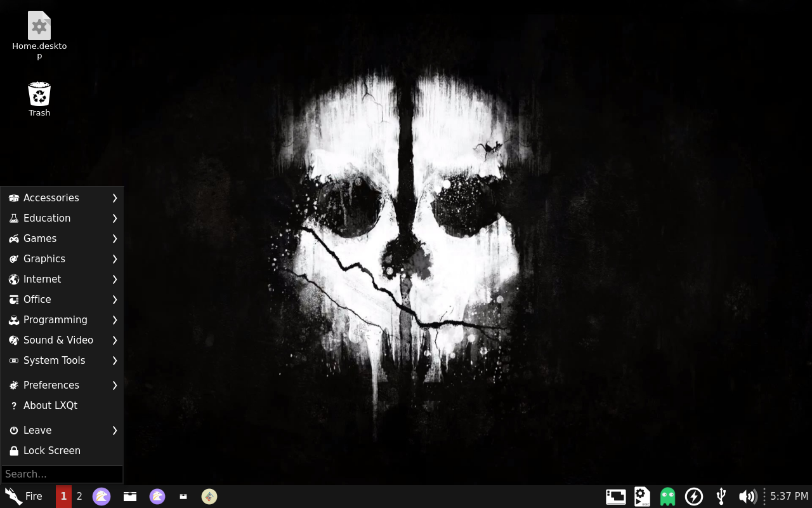Open the Preferences menu entry
The height and width of the screenshot is (508, 812).
tap(62, 385)
